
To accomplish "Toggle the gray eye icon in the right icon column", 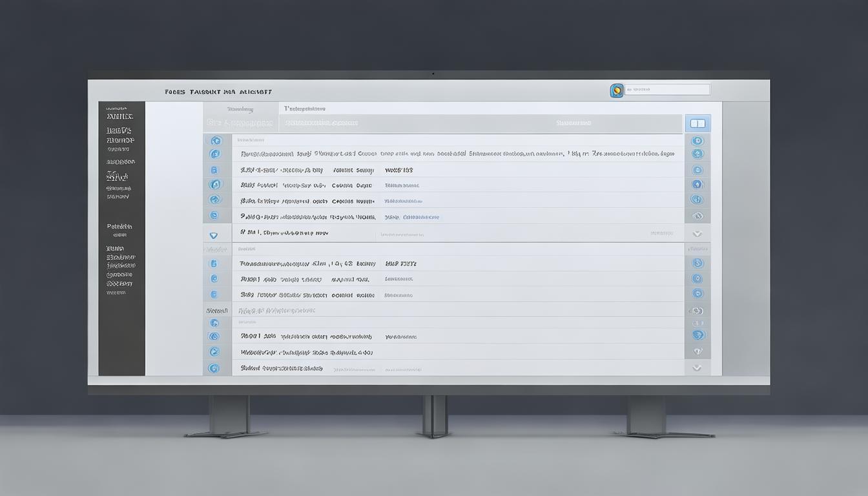I will click(697, 216).
